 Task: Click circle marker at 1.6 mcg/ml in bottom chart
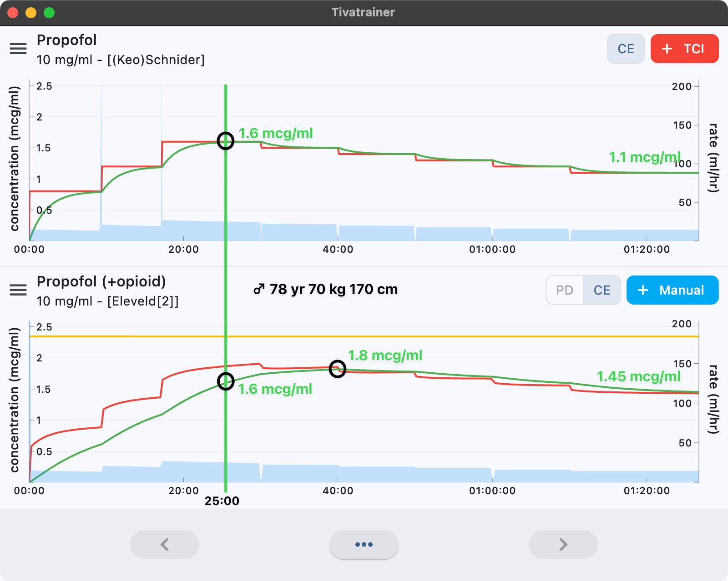(226, 381)
